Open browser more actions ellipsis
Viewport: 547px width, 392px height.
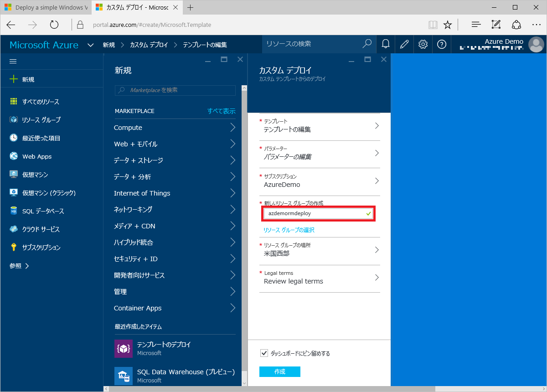(x=536, y=25)
